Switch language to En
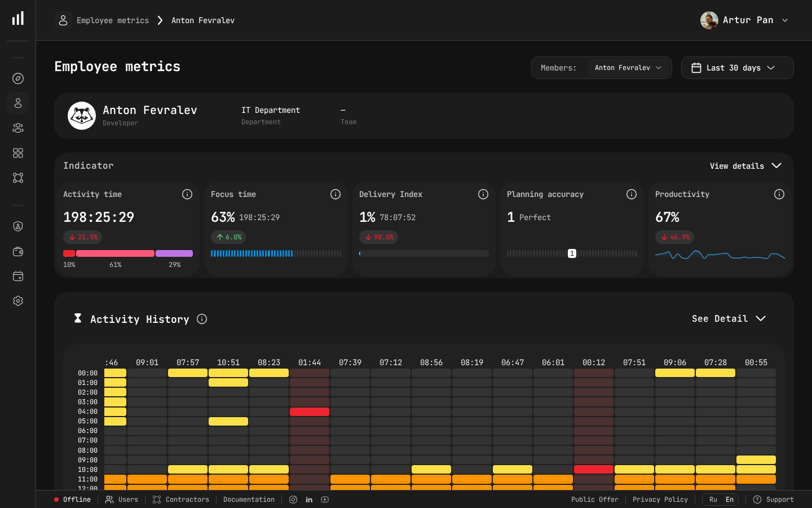Image resolution: width=812 pixels, height=508 pixels. pyautogui.click(x=729, y=500)
